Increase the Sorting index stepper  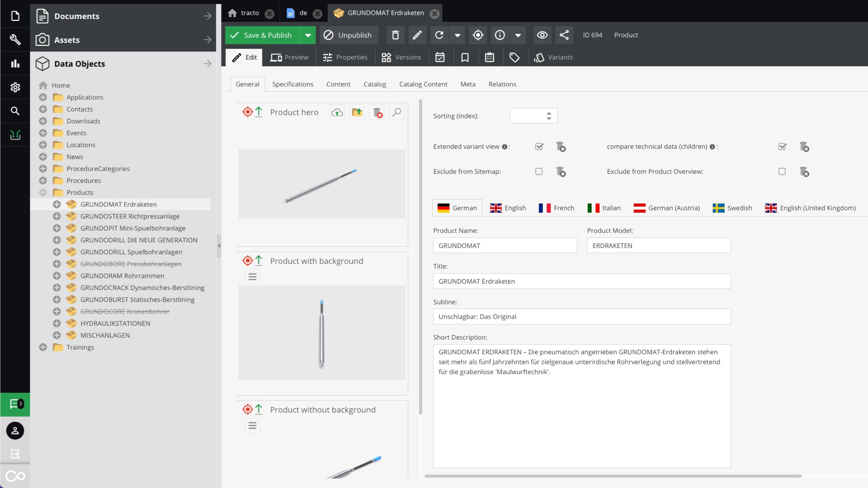tap(548, 113)
